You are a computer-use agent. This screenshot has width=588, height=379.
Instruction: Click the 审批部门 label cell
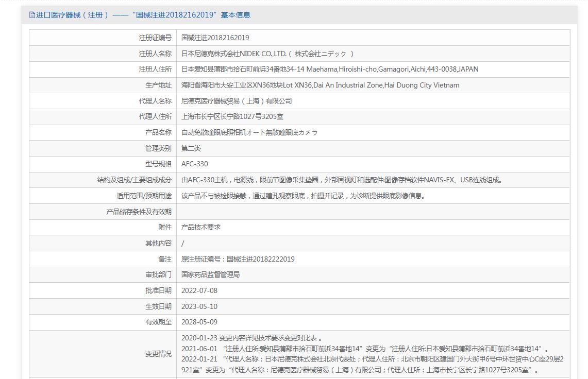(103, 275)
